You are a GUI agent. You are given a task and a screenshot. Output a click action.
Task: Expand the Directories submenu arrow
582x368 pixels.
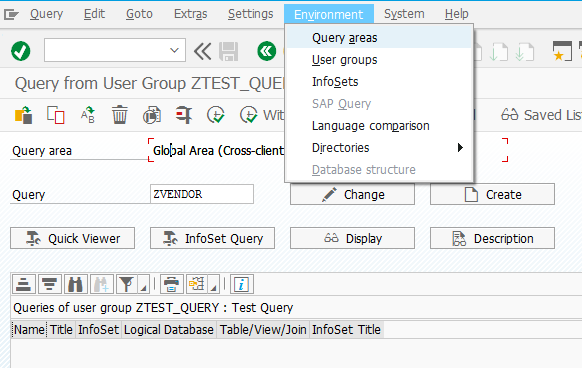[460, 147]
